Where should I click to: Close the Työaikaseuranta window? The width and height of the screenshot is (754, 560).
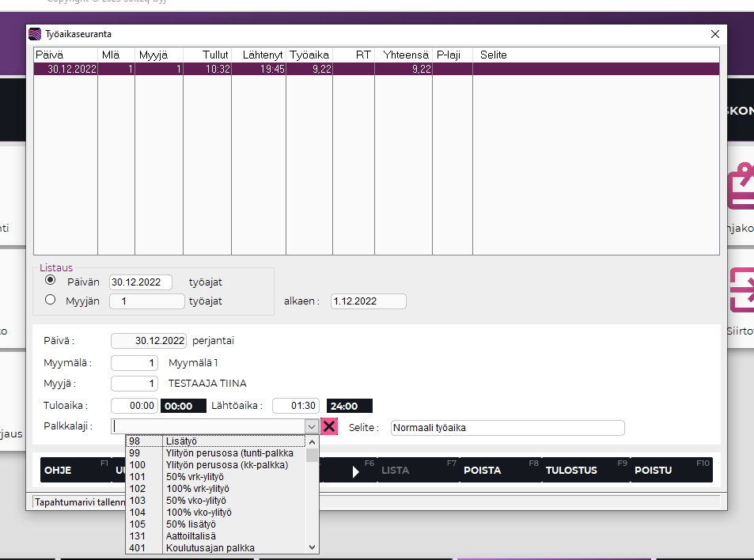point(715,34)
